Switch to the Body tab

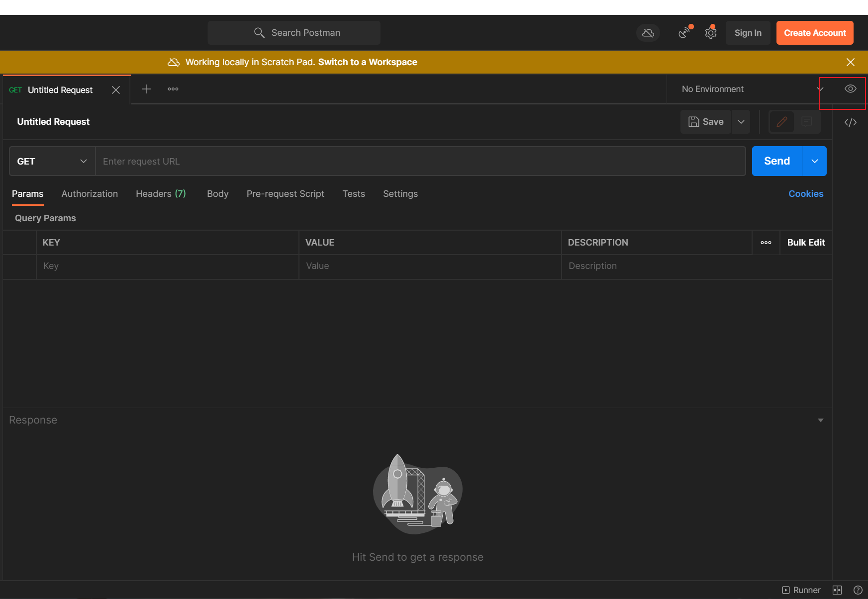(x=218, y=194)
